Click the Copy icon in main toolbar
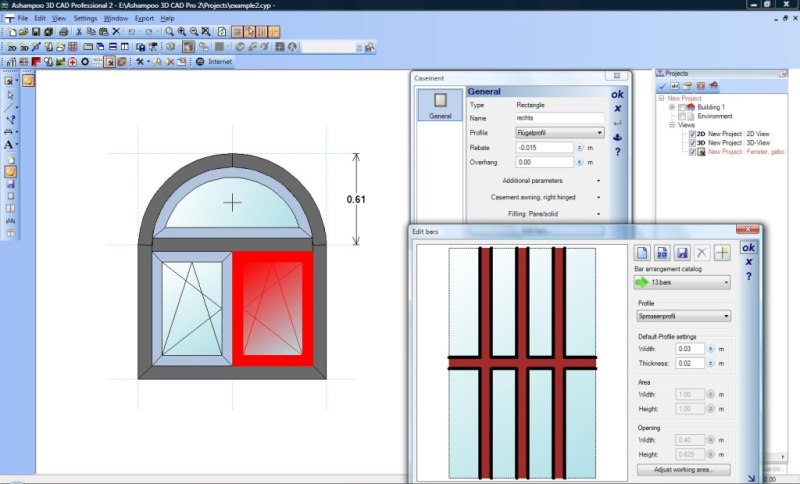This screenshot has width=800, height=484. click(x=91, y=32)
